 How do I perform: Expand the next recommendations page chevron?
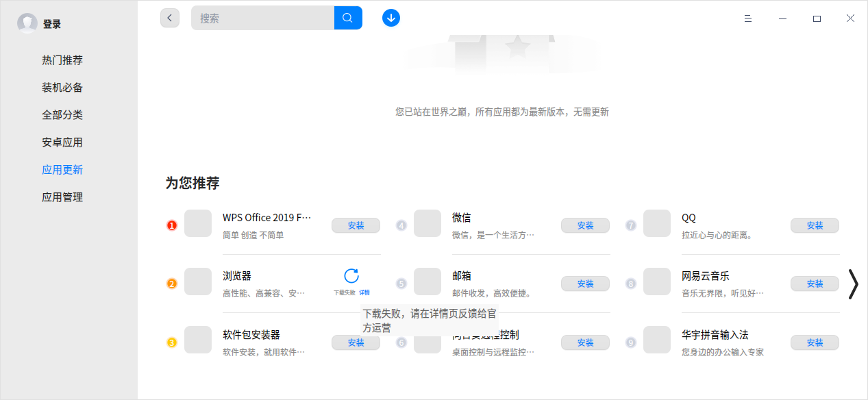[x=853, y=284]
